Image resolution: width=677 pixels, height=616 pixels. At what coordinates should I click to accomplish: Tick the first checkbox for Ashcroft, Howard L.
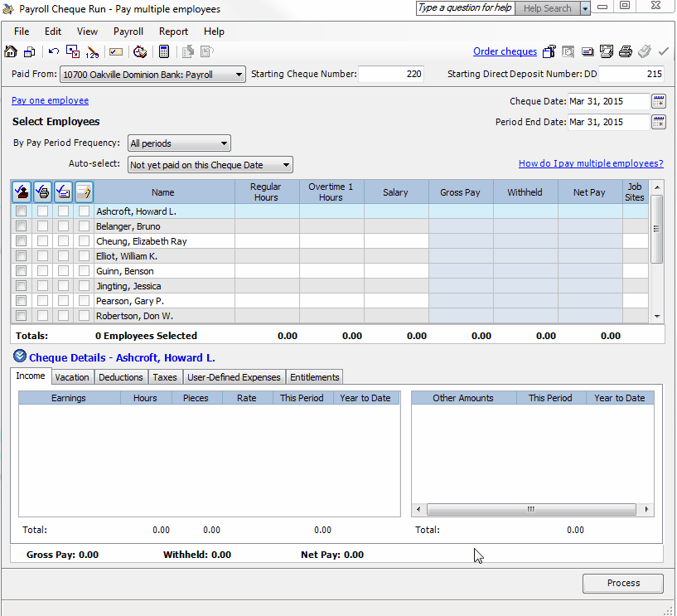pyautogui.click(x=22, y=211)
